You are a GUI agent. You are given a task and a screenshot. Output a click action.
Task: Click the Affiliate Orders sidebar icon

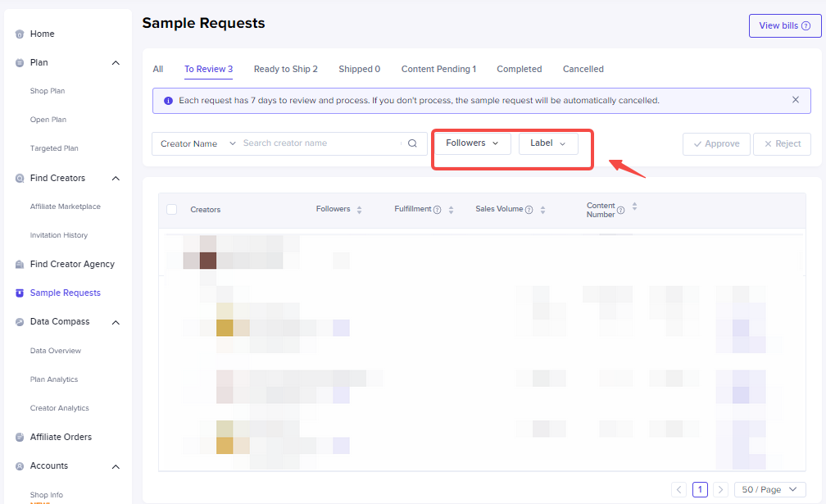(20, 438)
